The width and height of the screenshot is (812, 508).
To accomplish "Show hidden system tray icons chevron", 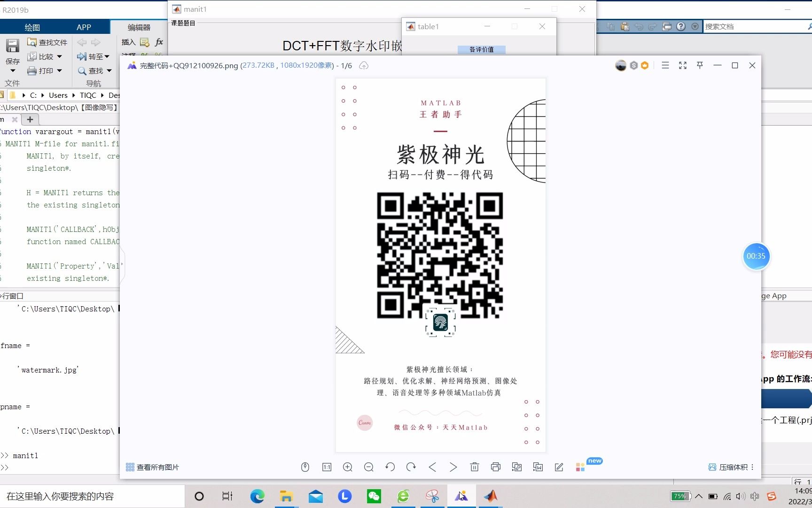I will pos(699,496).
